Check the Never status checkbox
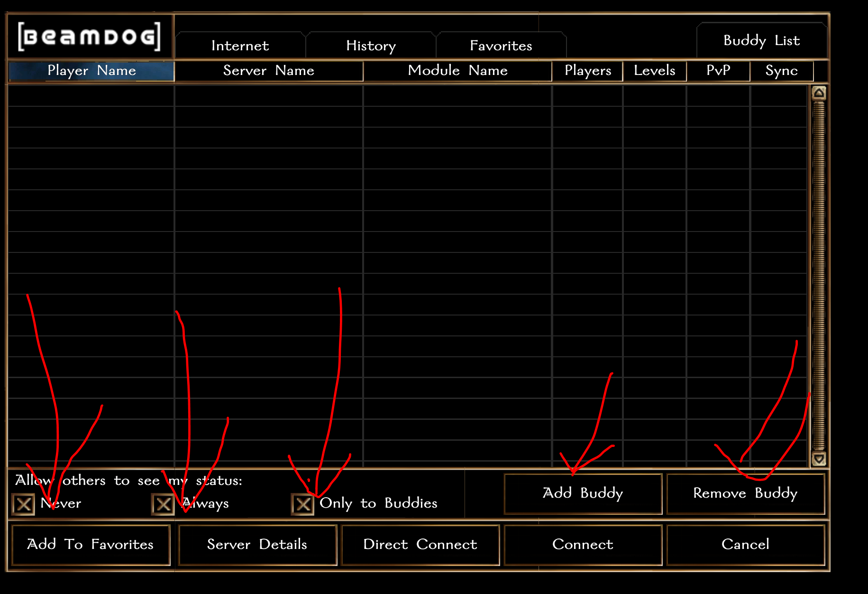The image size is (868, 594). 23,504
